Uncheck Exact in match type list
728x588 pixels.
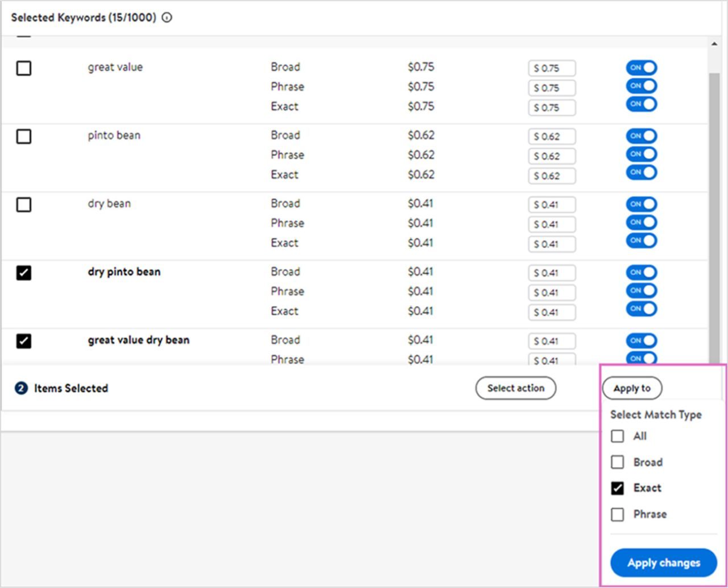618,488
